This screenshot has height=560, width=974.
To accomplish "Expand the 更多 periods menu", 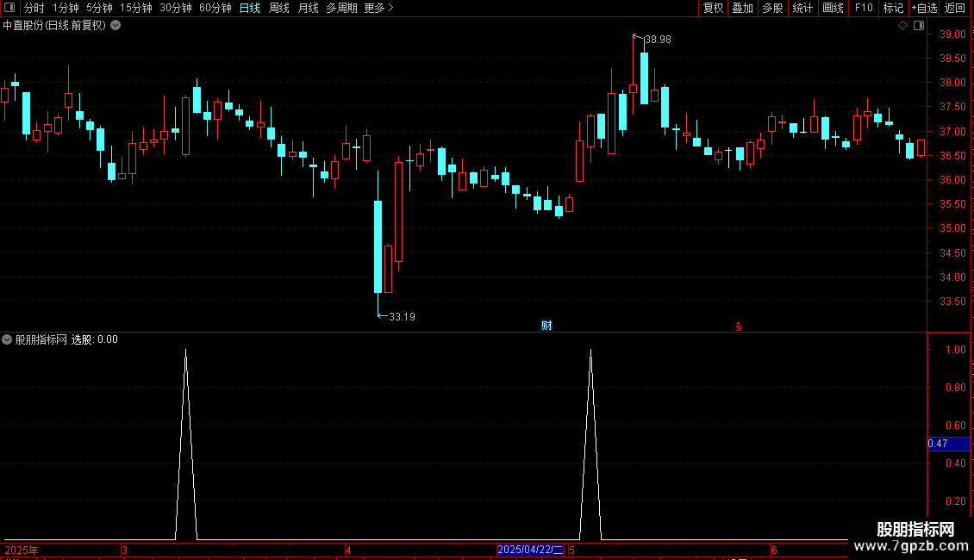I will coord(379,8).
